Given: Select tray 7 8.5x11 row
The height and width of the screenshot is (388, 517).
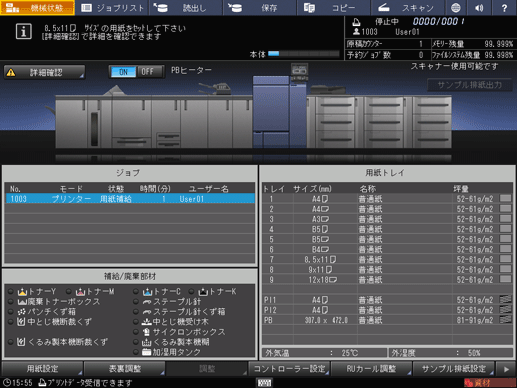Looking at the screenshot, I should click(x=387, y=259).
